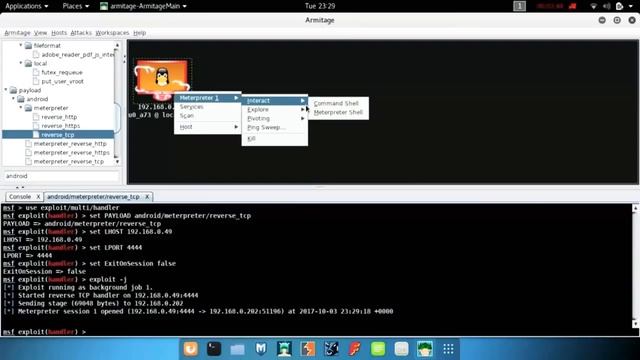Image resolution: width=640 pixels, height=360 pixels.
Task: Choose Command Shell from Interact submenu
Action: click(338, 104)
